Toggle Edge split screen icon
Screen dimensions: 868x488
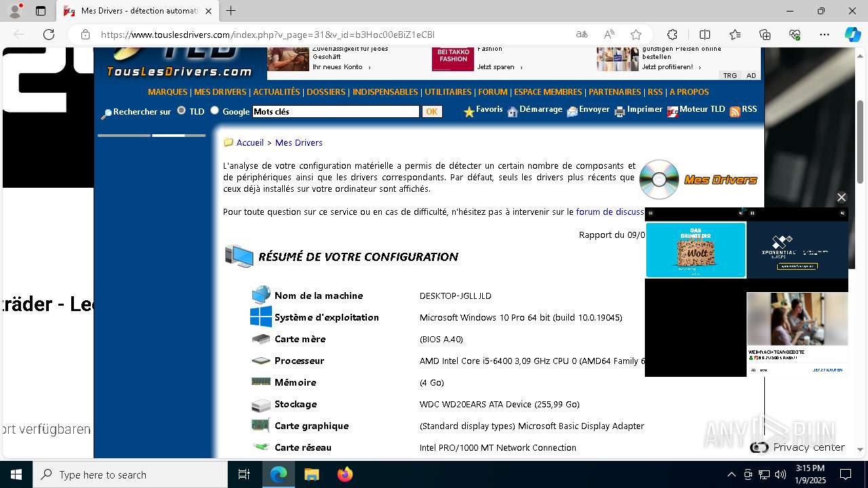tap(705, 35)
